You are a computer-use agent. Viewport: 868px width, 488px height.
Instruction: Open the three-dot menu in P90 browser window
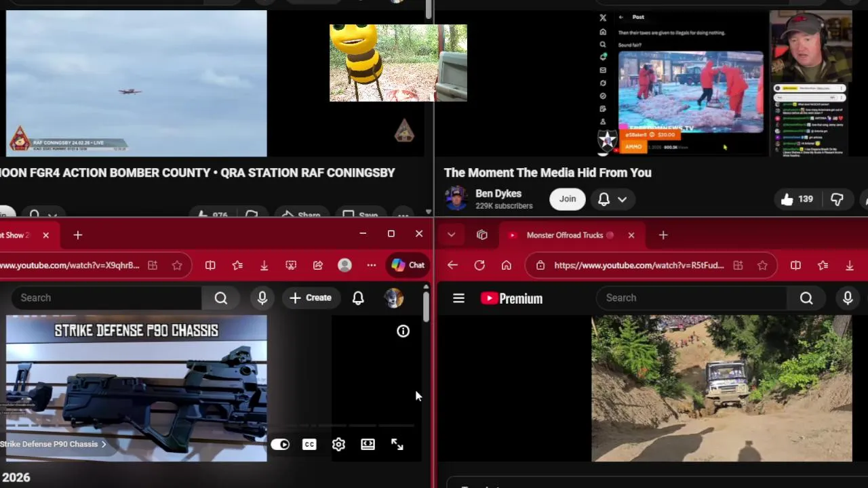(x=372, y=265)
